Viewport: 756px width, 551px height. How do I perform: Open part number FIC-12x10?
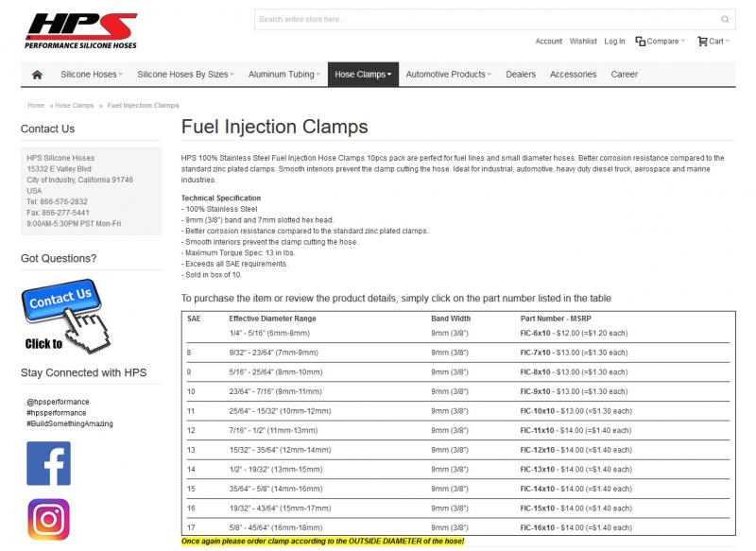pos(538,450)
